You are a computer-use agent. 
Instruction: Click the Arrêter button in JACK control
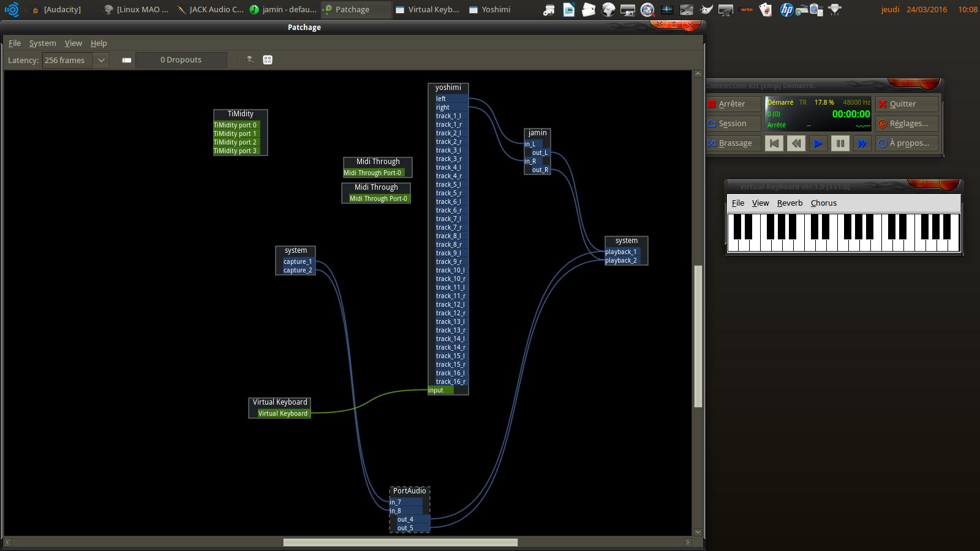coord(733,104)
